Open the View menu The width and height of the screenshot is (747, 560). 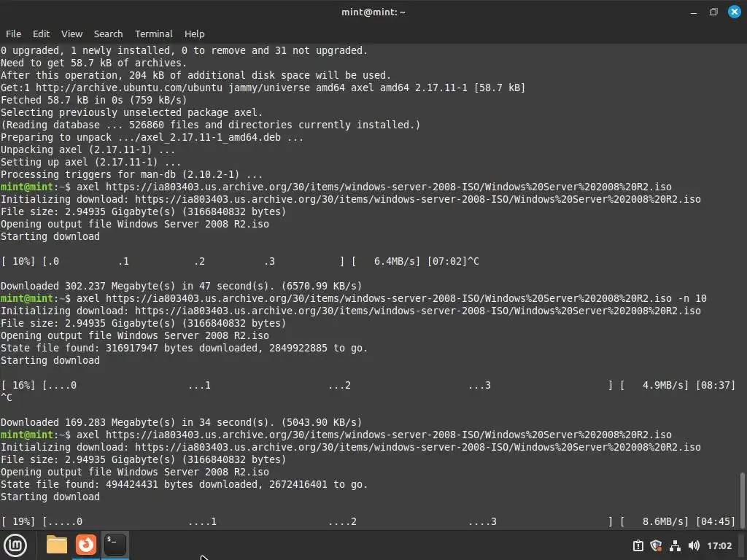click(x=72, y=34)
